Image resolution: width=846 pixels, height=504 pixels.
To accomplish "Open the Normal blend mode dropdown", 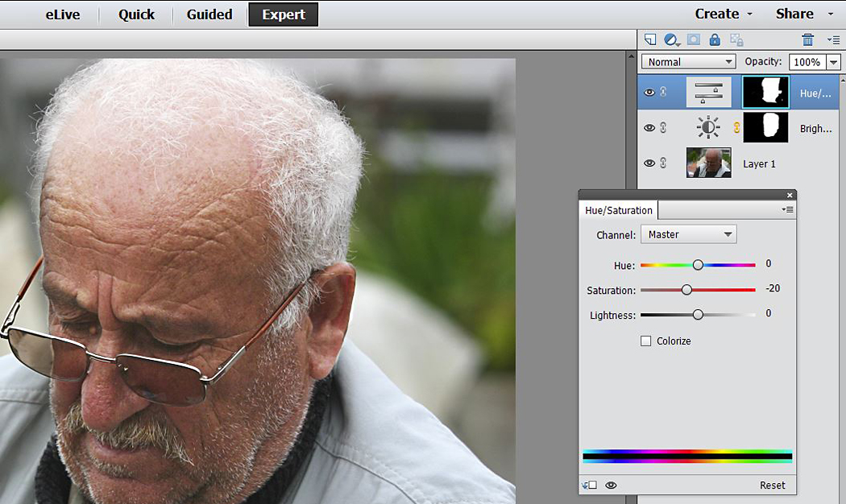I will tap(688, 62).
